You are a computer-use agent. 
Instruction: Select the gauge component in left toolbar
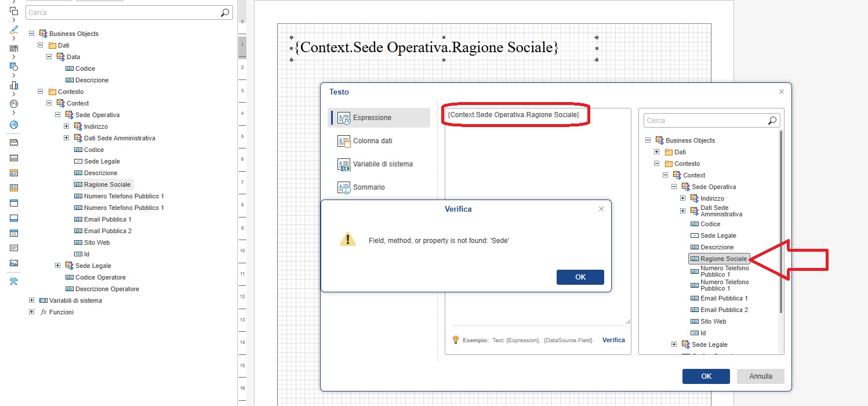[x=14, y=104]
